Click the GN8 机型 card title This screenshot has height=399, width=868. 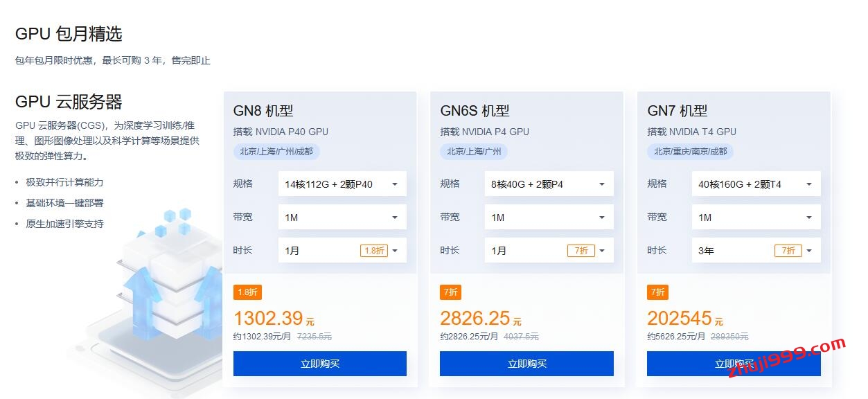click(x=263, y=111)
